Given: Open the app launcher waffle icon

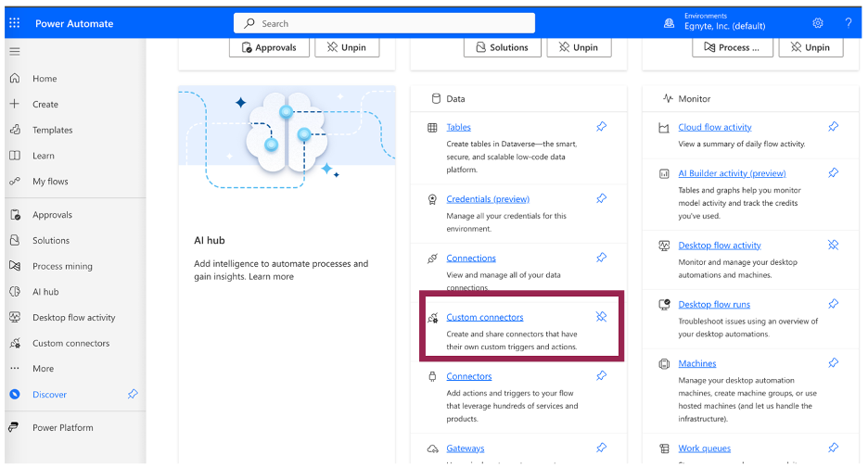Looking at the screenshot, I should (15, 22).
